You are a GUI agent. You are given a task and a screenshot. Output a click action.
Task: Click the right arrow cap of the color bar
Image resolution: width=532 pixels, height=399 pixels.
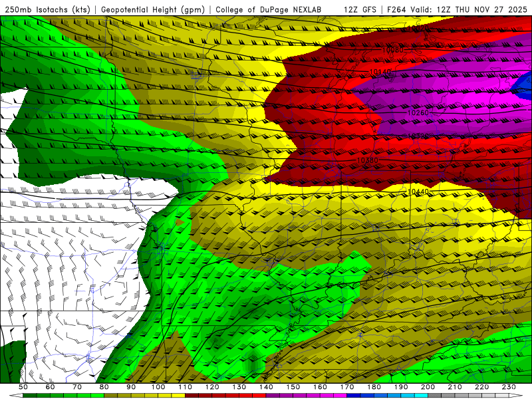pyautogui.click(x=516, y=396)
